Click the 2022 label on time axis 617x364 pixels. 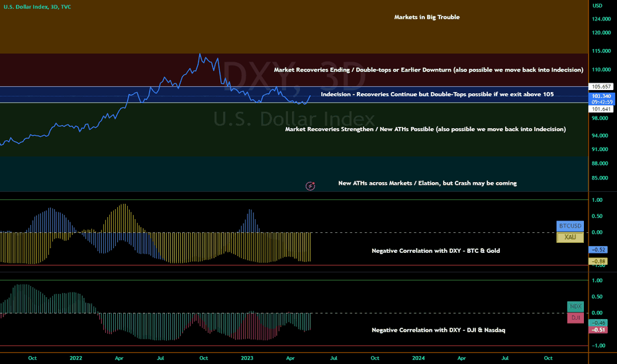(x=75, y=358)
